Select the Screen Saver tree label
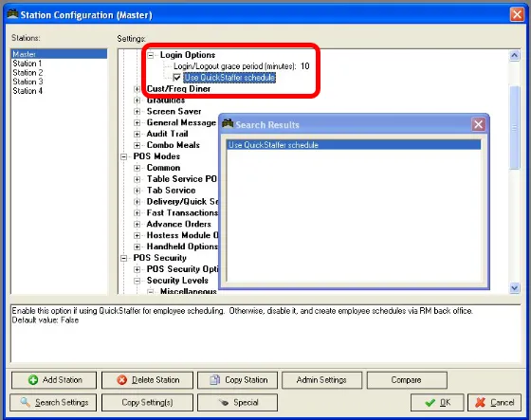Screen dimensions: 531x420 (174, 112)
